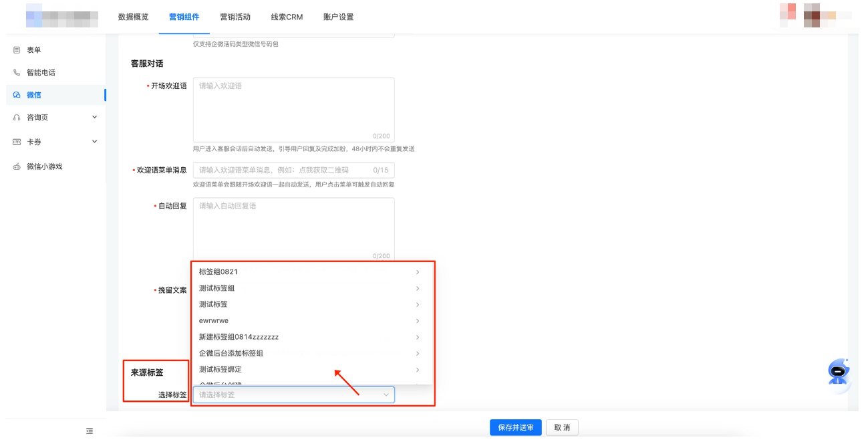
Task: Open the 请选择标签 dropdown field
Action: coord(293,395)
